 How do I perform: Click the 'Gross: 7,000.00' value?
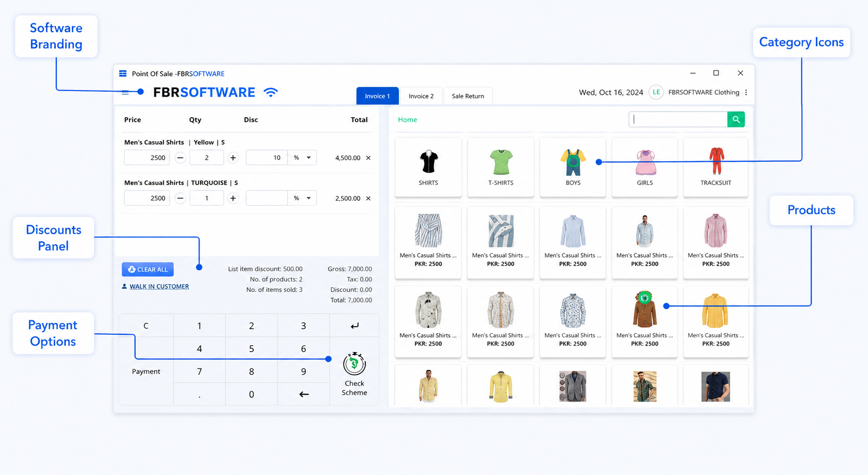[350, 269]
